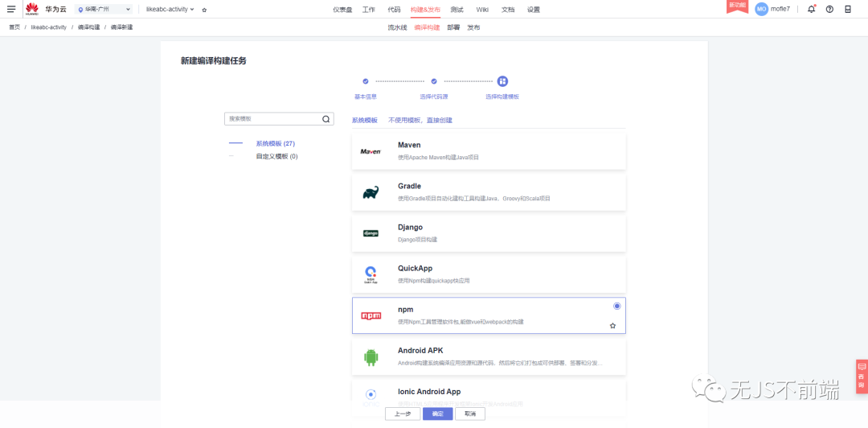Open the 设置 top menu
The image size is (868, 428).
click(x=534, y=10)
